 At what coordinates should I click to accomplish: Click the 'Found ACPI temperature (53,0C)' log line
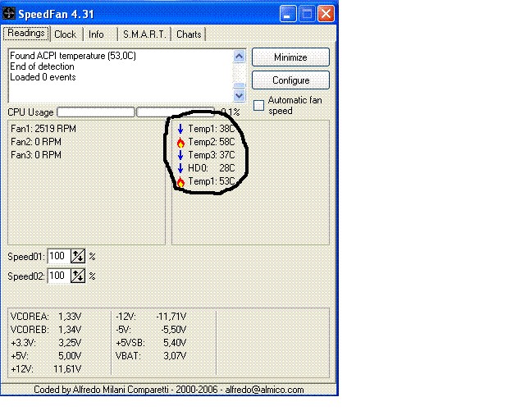(x=73, y=56)
